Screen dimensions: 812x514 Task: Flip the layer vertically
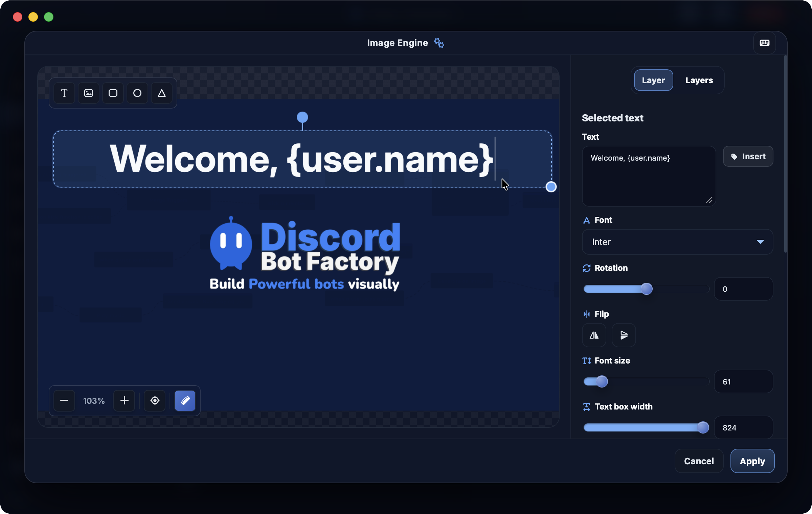coord(624,335)
